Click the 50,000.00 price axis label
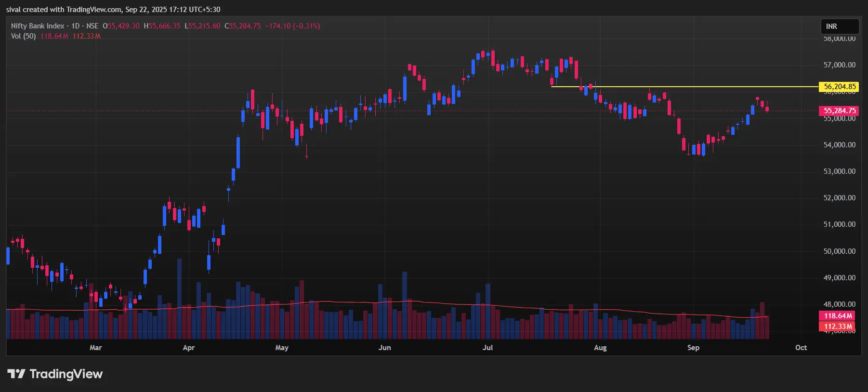This screenshot has height=392, width=868. 840,251
